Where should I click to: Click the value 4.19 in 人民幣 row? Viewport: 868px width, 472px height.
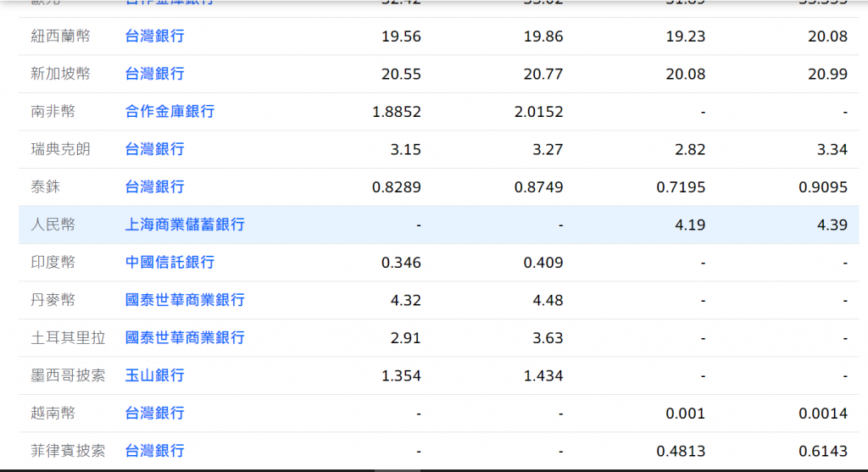point(690,225)
